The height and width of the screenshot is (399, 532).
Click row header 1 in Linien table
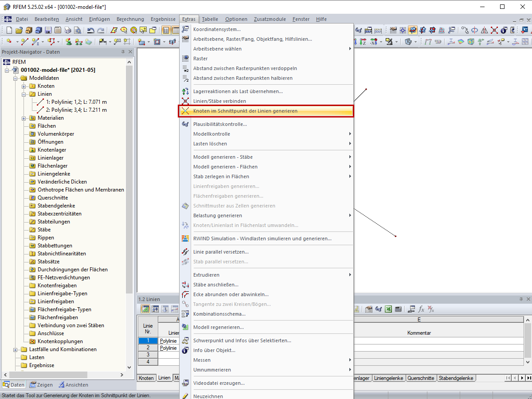click(x=148, y=341)
